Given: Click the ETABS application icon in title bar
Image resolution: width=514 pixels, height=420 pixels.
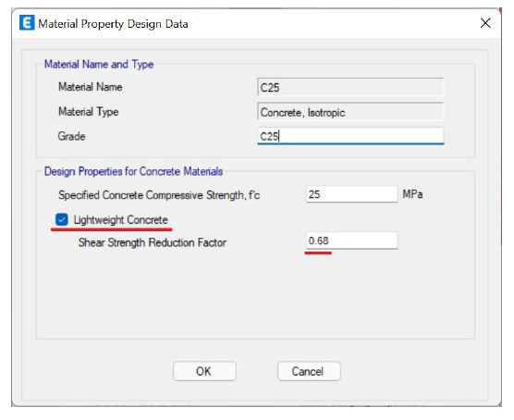Looking at the screenshot, I should pos(27,22).
